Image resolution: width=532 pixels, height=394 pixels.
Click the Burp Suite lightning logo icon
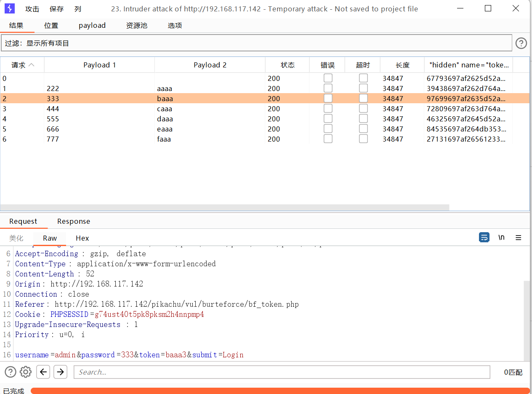tap(10, 8)
